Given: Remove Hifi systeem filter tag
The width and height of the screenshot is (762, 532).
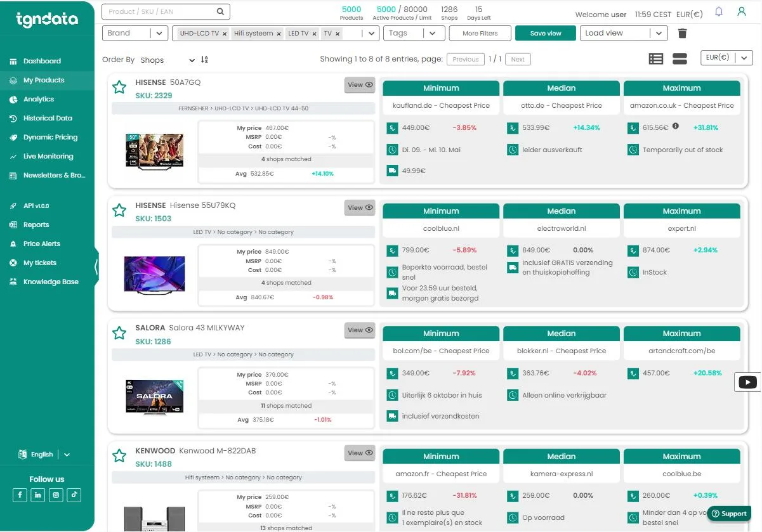Looking at the screenshot, I should (x=279, y=34).
